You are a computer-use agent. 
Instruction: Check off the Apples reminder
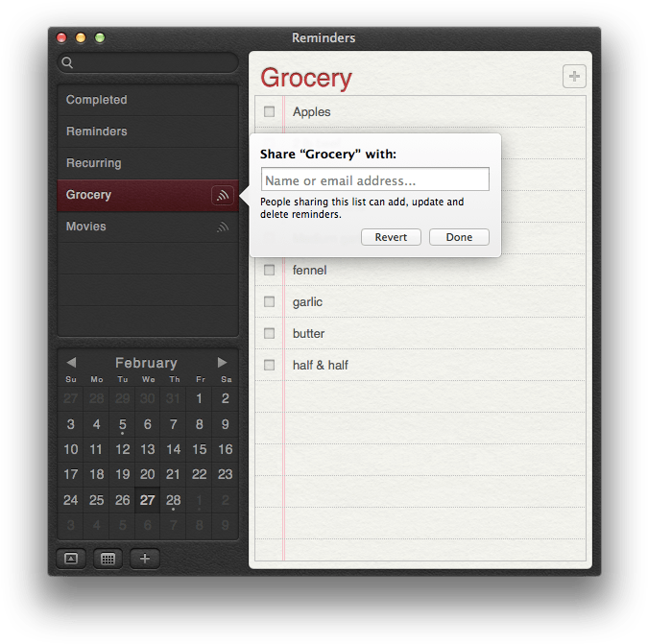pos(269,111)
